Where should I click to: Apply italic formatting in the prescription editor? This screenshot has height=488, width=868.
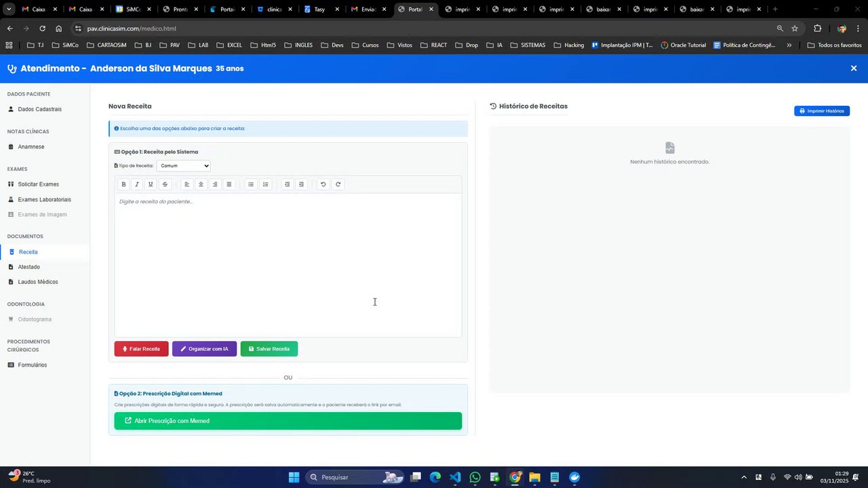(x=137, y=184)
